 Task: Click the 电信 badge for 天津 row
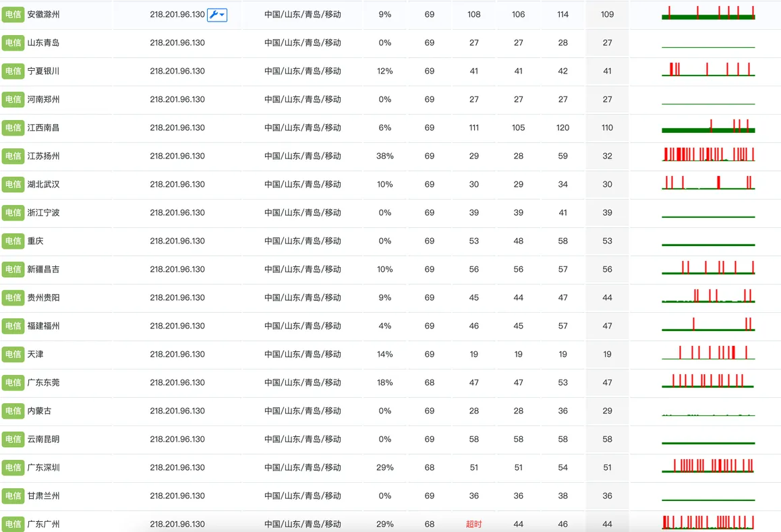(x=13, y=354)
